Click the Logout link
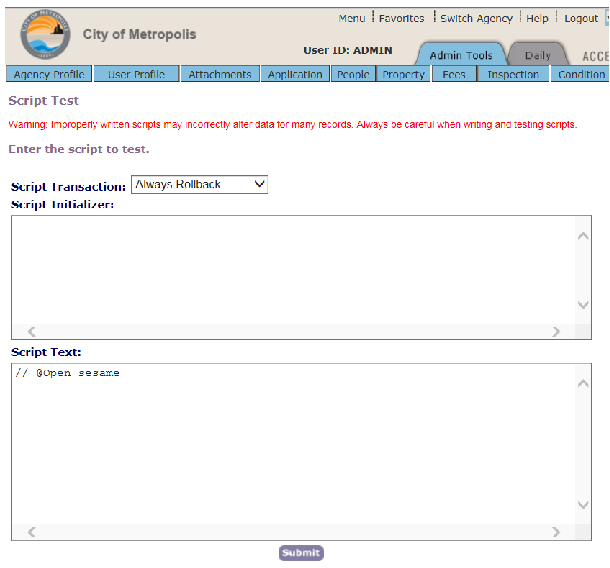This screenshot has width=610, height=568. pos(581,18)
